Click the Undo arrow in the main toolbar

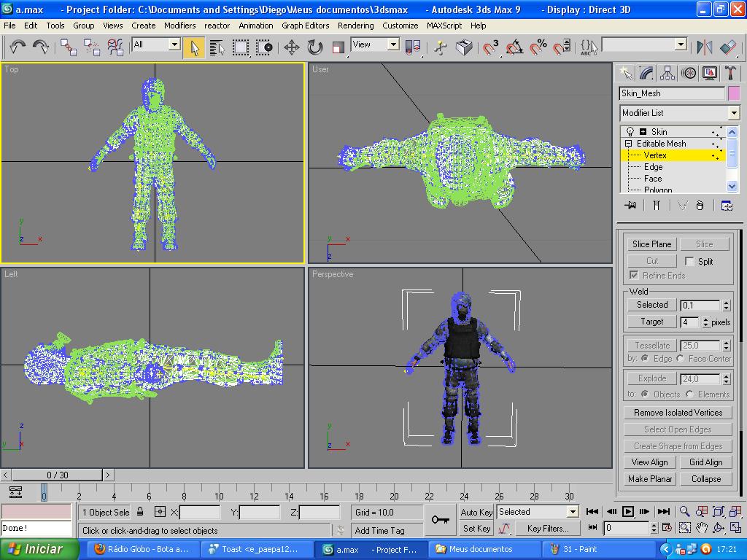pos(18,47)
